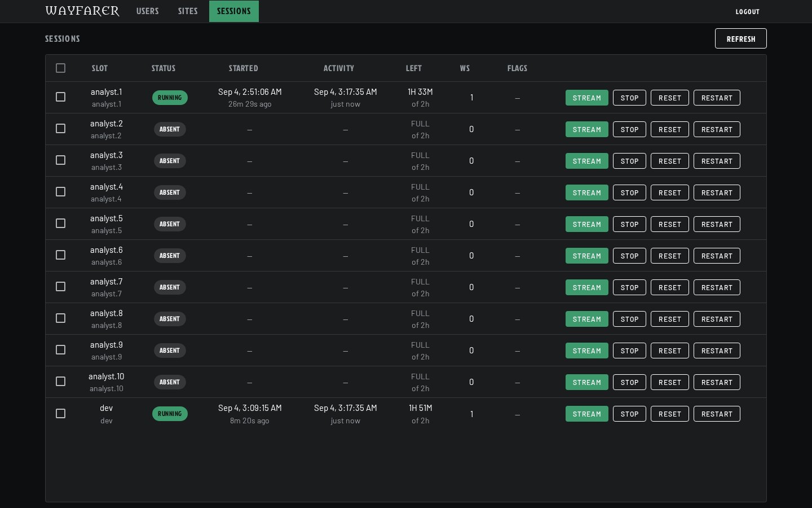This screenshot has width=812, height=508.
Task: Click the Started column header
Action: tap(244, 68)
